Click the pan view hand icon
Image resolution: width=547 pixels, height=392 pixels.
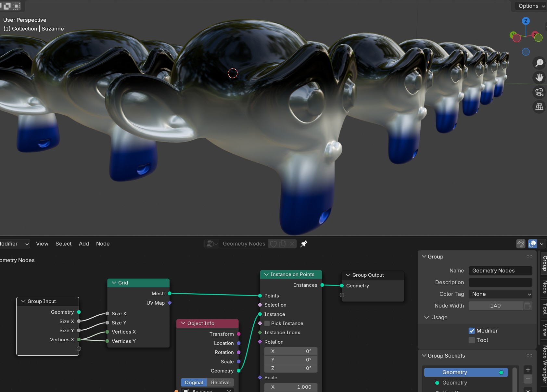coord(539,77)
